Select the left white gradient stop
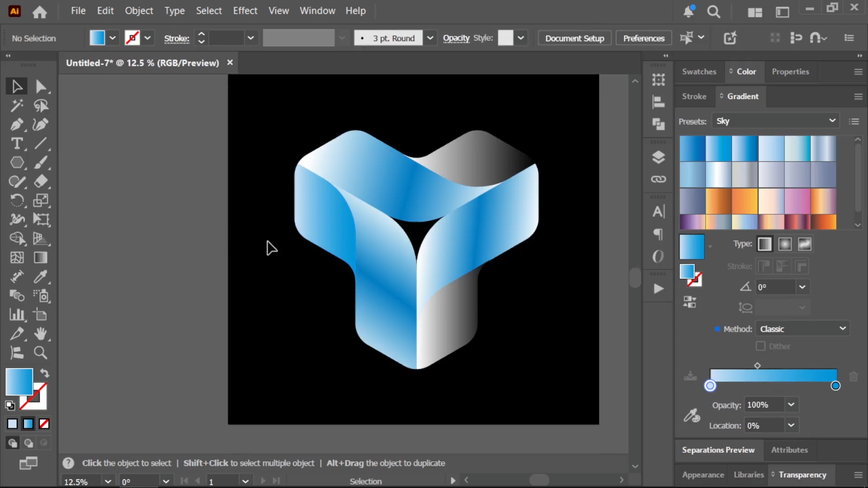The width and height of the screenshot is (868, 488). (x=710, y=386)
